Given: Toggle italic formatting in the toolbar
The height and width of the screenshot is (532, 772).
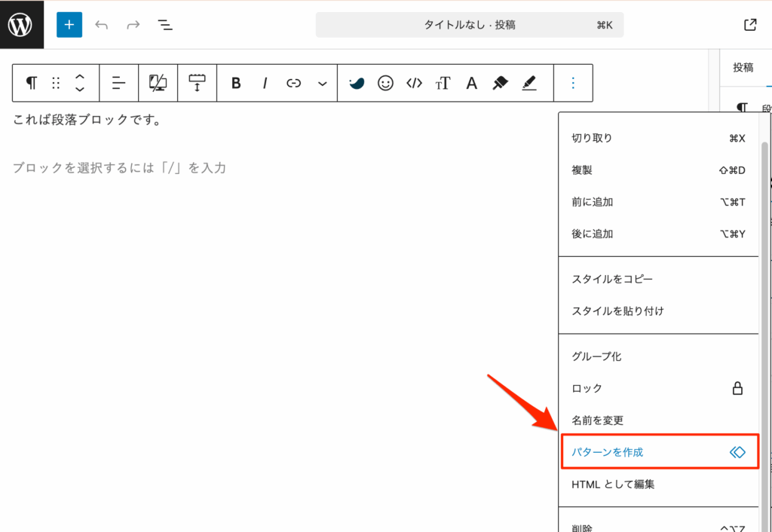Looking at the screenshot, I should [x=265, y=83].
